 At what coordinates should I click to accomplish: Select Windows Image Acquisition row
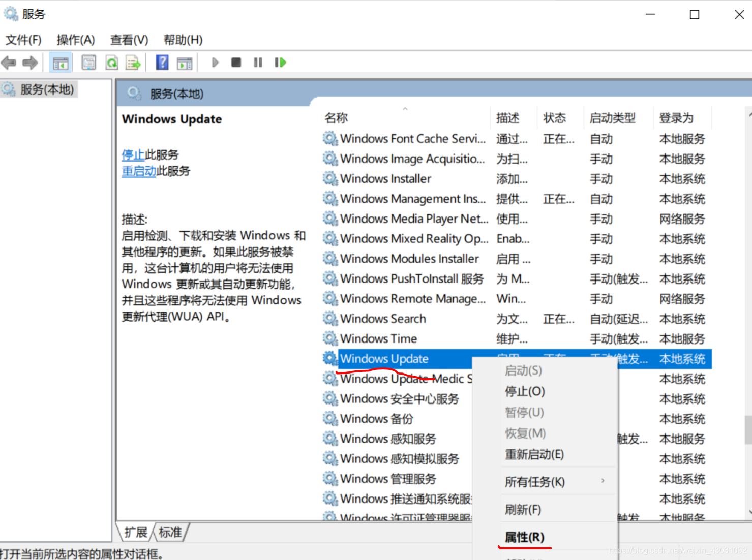click(517, 159)
